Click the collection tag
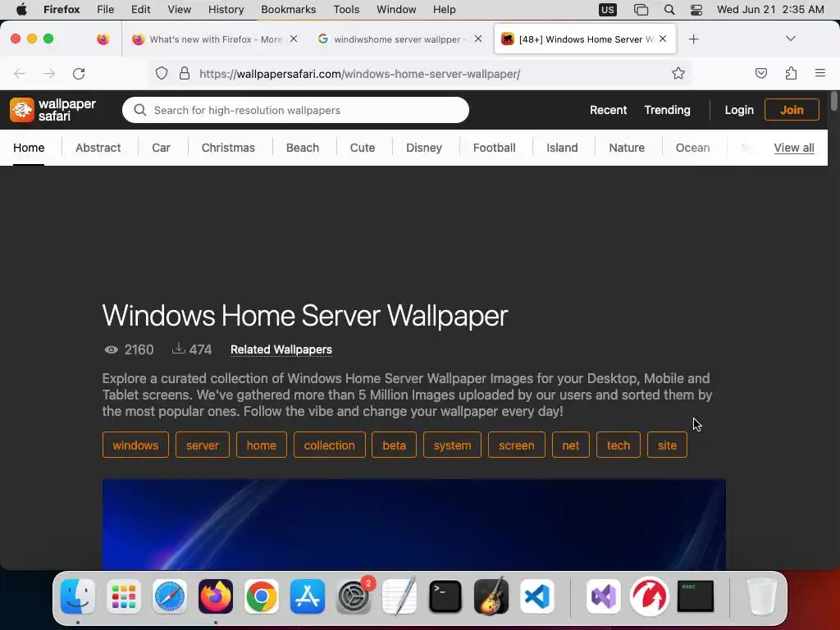840x630 pixels. [x=330, y=445]
